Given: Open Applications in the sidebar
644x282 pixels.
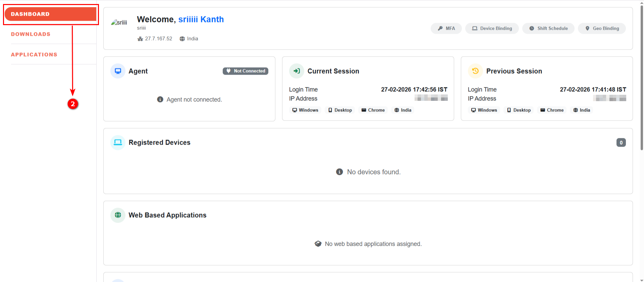Looking at the screenshot, I should click(34, 55).
